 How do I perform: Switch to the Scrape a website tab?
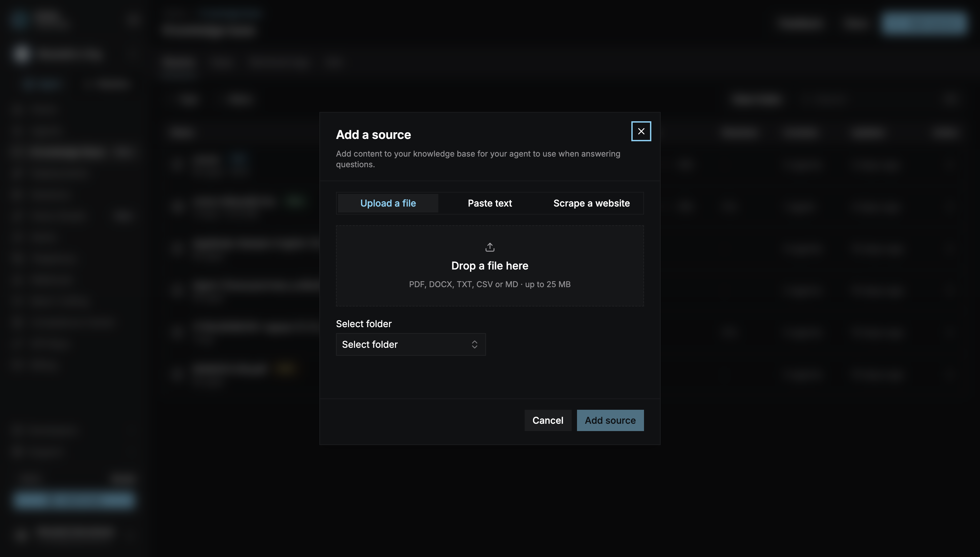pos(591,203)
